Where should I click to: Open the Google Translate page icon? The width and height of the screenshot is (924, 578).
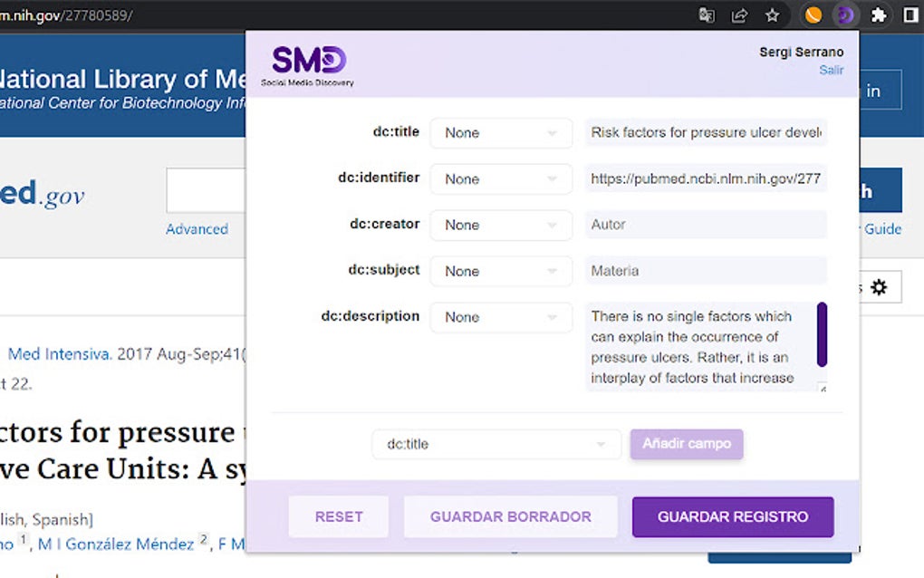(x=707, y=14)
